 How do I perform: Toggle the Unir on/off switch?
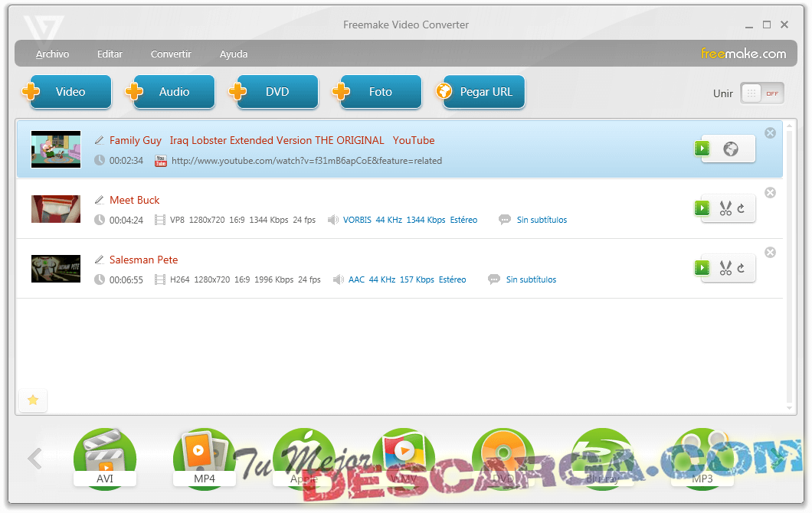(x=761, y=93)
